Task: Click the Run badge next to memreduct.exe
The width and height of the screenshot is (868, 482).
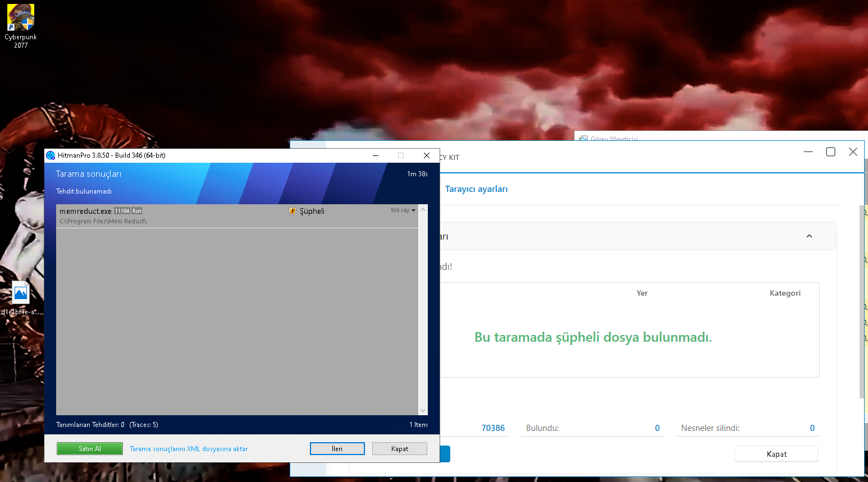Action: click(137, 211)
